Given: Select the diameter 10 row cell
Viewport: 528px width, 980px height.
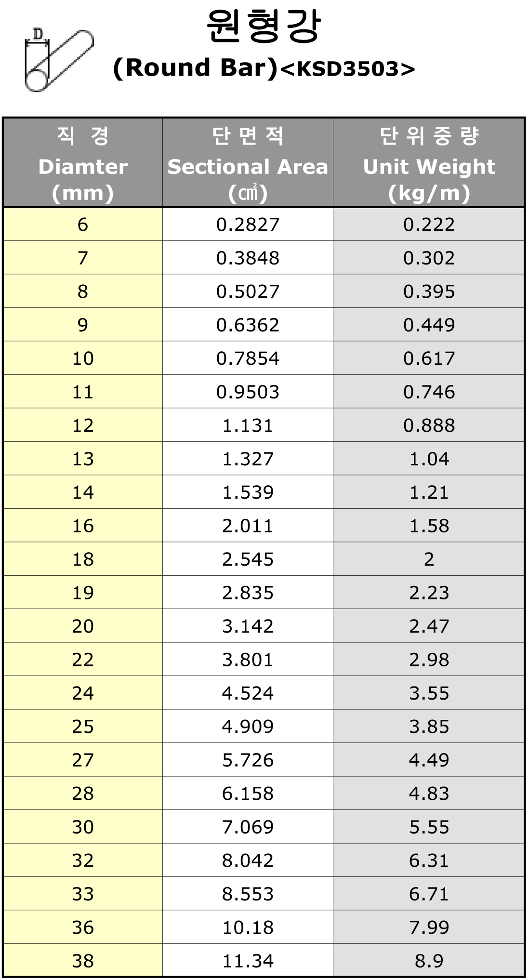Looking at the screenshot, I should coord(83,358).
